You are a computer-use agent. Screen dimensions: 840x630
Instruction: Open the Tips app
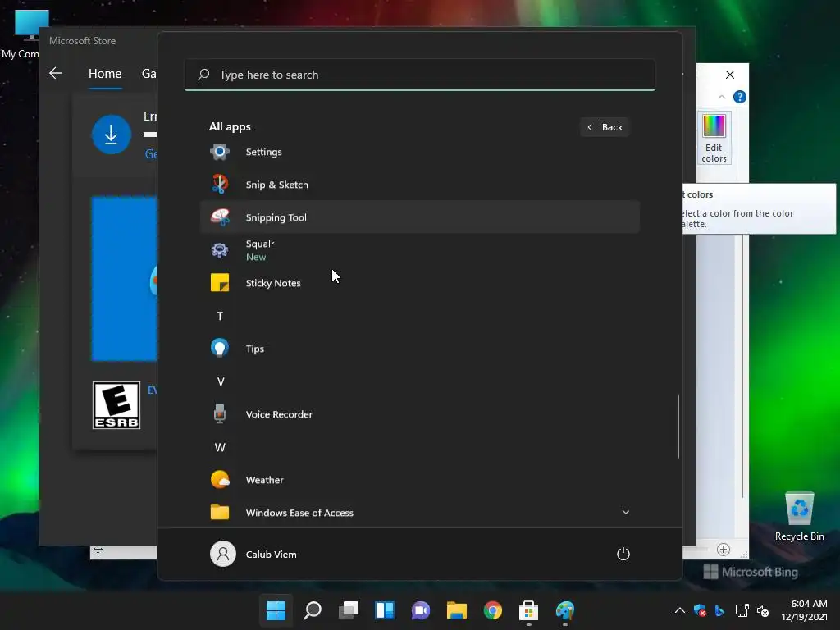419,349
